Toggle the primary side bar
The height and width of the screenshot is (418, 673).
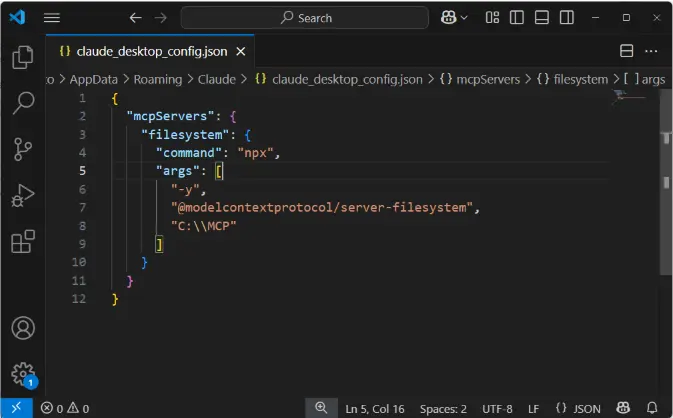click(x=516, y=18)
